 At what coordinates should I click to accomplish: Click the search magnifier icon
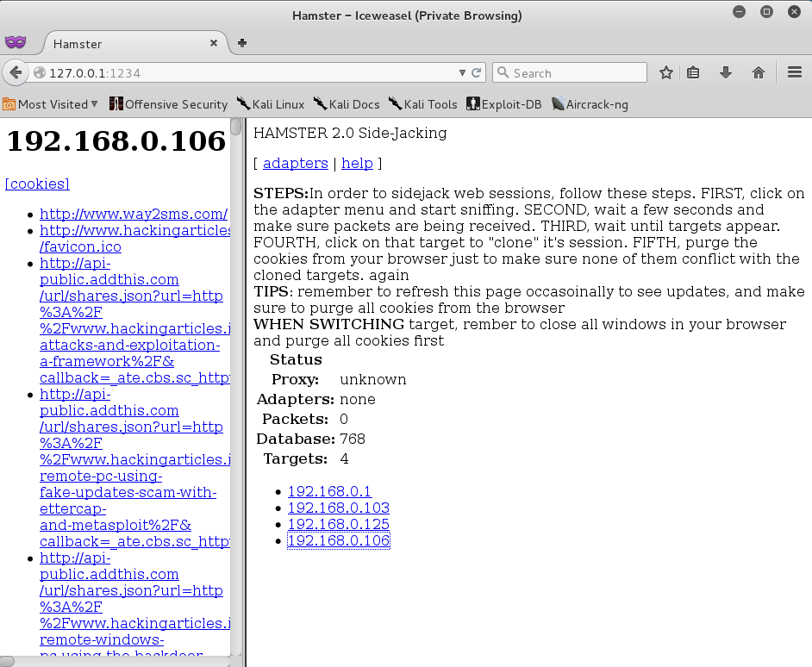tap(503, 72)
